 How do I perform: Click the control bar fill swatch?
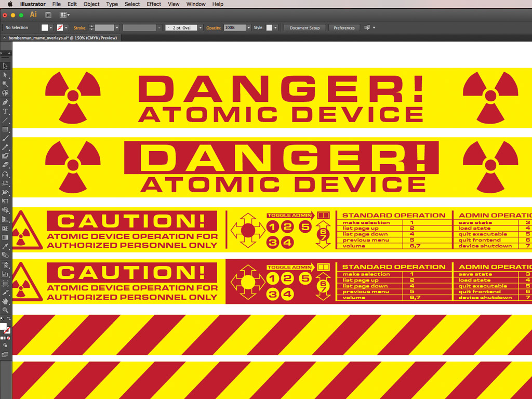(45, 28)
